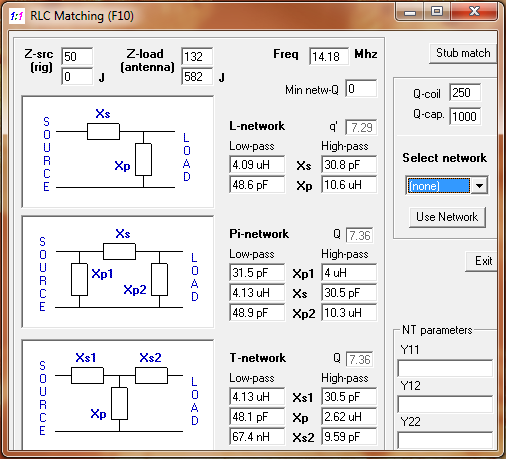Click the Y12 NT parameter field
506x459 pixels.
pyautogui.click(x=445, y=404)
